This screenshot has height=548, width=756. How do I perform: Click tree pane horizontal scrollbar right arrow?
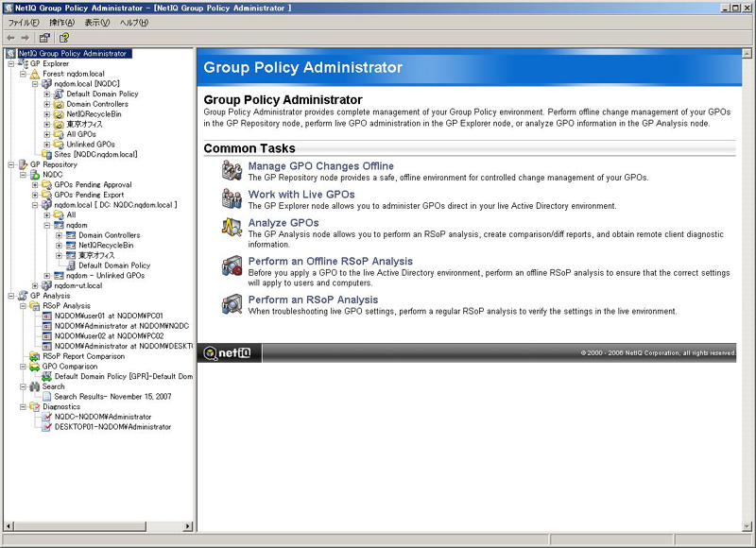point(188,526)
